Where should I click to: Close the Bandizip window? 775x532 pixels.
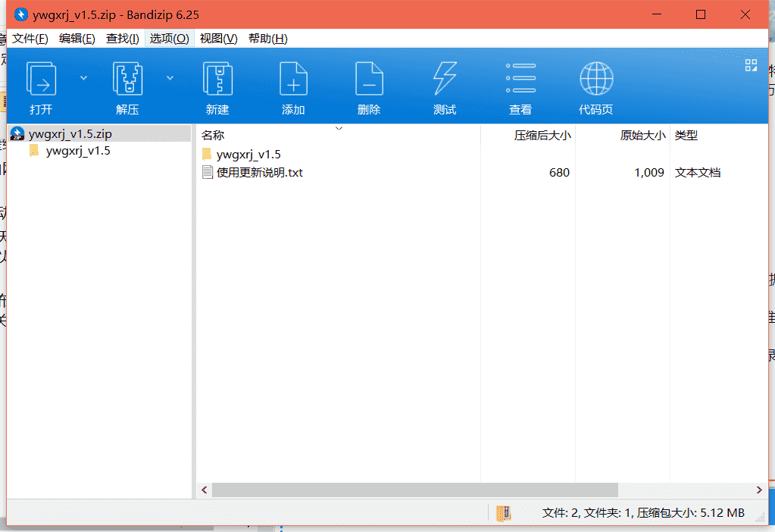(745, 14)
